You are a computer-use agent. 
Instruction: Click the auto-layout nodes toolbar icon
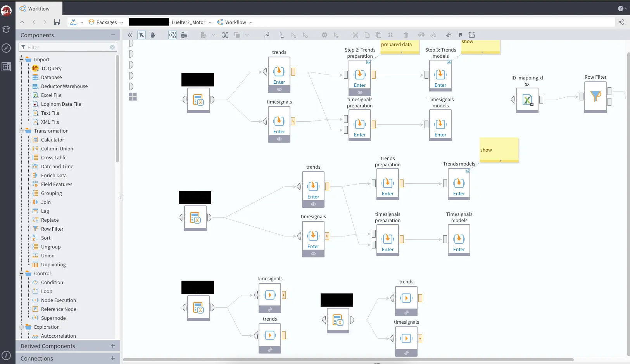pos(225,35)
